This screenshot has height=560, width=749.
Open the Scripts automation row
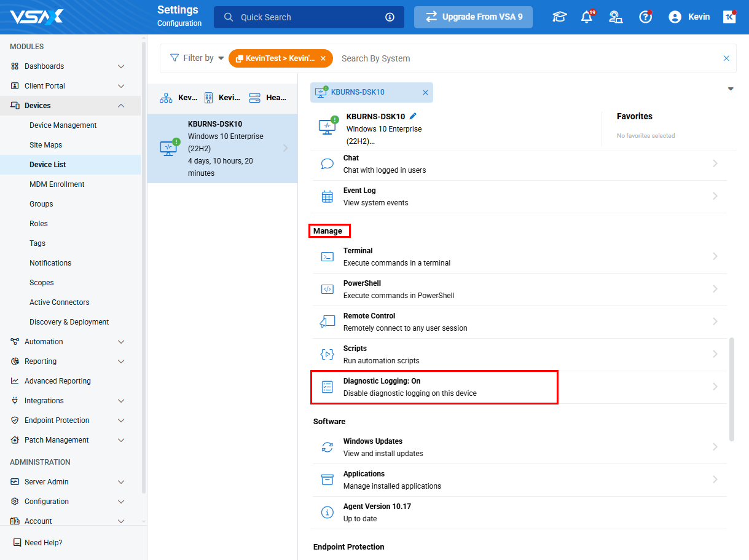[x=519, y=354]
